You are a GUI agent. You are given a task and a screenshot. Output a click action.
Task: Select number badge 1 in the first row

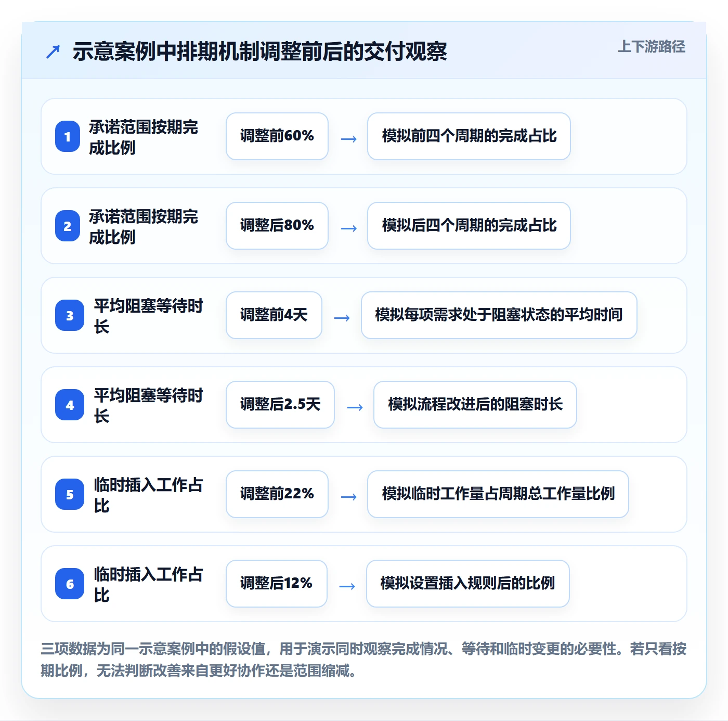(68, 136)
